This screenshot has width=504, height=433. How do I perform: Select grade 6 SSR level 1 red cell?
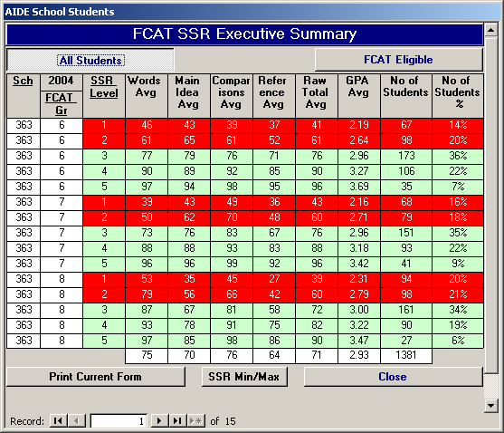tap(104, 125)
